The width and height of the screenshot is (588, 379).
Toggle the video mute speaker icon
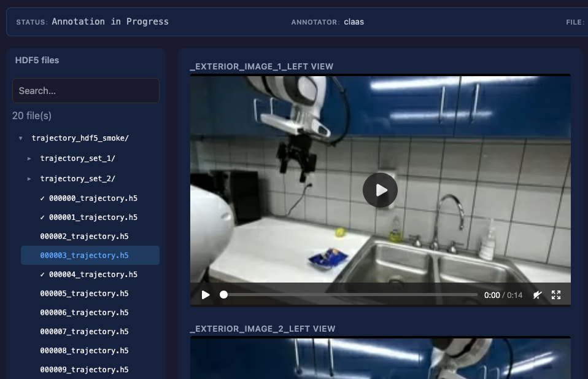(537, 295)
